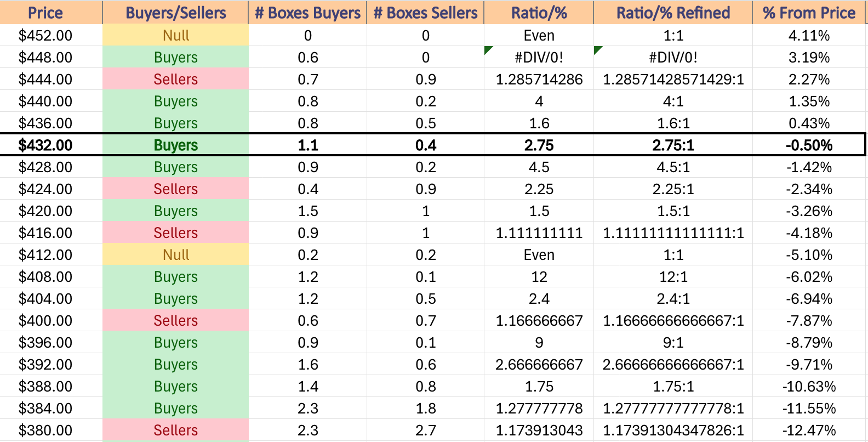The image size is (868, 442).
Task: Click the 1.28571428571429:1 cell
Action: 673,79
